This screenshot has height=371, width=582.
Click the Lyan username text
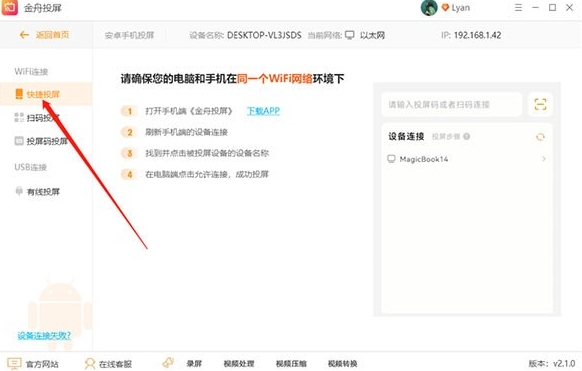(x=461, y=8)
